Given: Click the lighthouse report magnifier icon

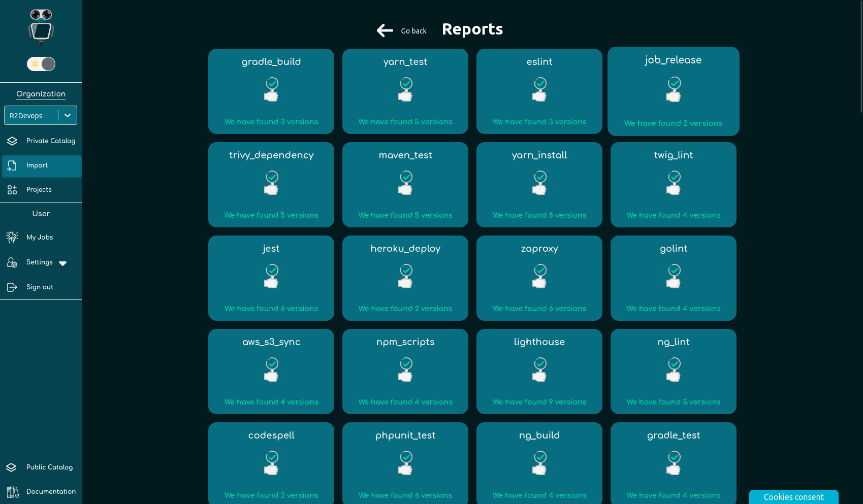Looking at the screenshot, I should click(539, 369).
